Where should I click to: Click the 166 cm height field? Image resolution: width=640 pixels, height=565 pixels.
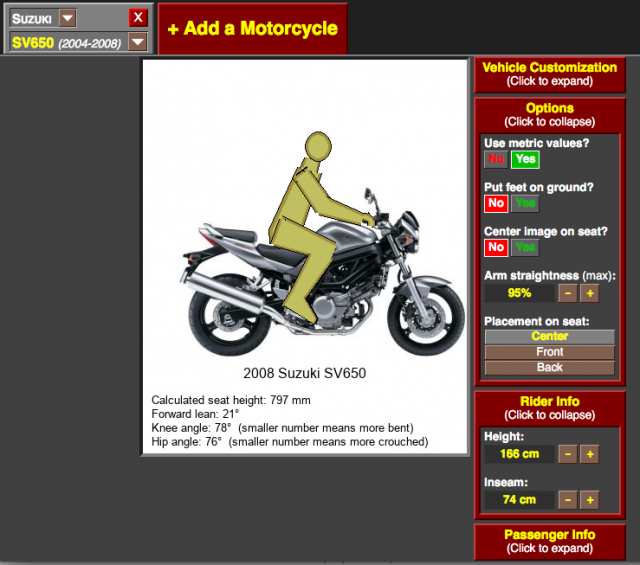pyautogui.click(x=519, y=455)
